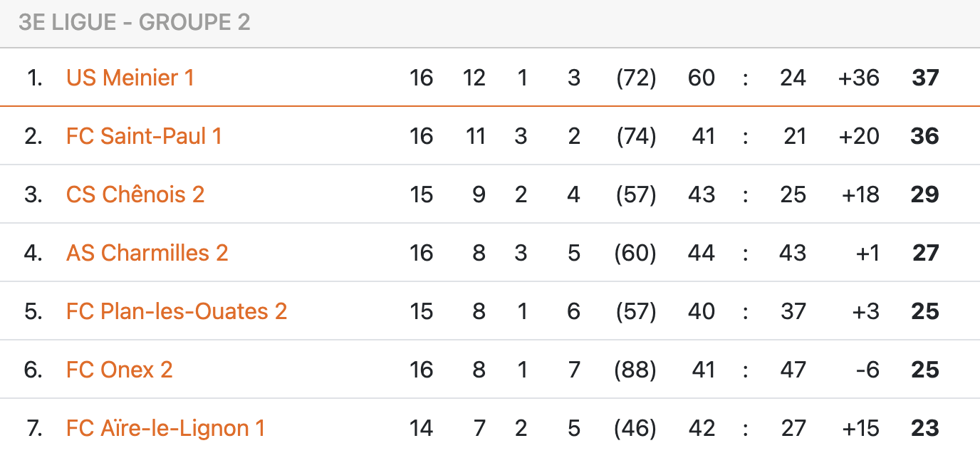Select the (88) value in FC Onex row
Image resolution: width=980 pixels, height=453 pixels.
pyautogui.click(x=635, y=370)
